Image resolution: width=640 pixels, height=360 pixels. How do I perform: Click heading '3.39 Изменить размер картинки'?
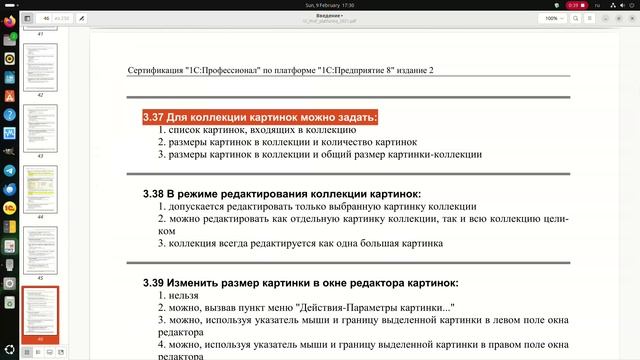(x=300, y=283)
